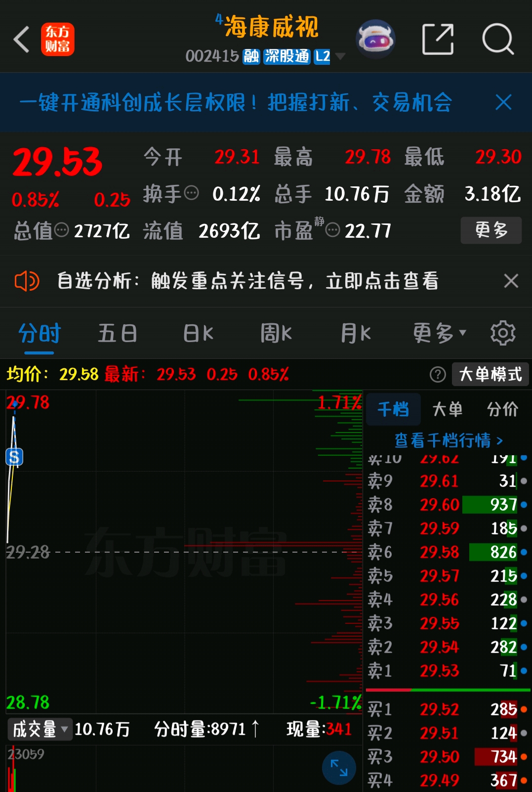Open the 更多 chart period dropdown
Viewport: 532px width, 792px height.
coord(440,333)
